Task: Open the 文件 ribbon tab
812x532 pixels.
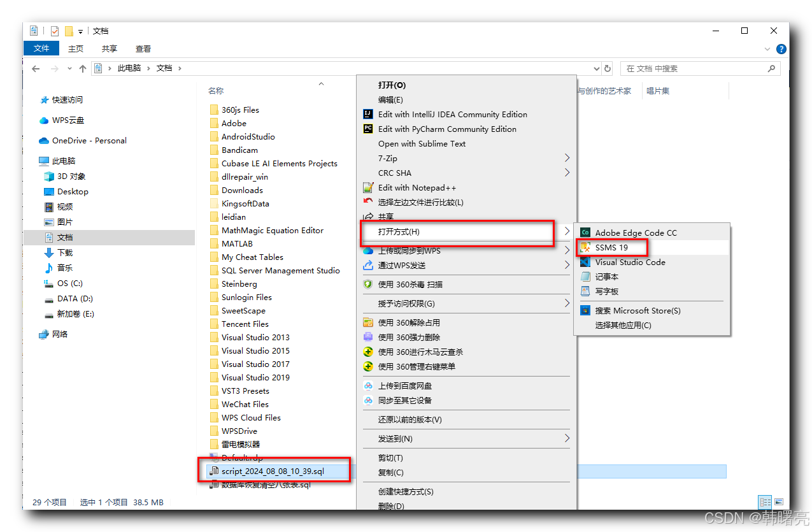Action: pyautogui.click(x=41, y=48)
